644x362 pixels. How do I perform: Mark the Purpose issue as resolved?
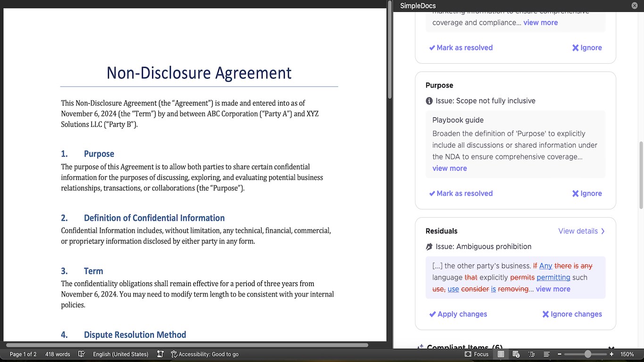[x=461, y=193]
